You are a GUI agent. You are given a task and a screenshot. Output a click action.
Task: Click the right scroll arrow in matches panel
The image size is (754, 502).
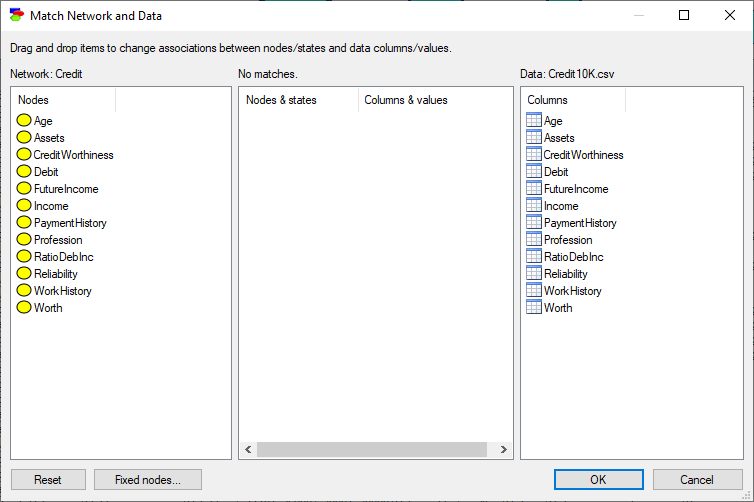tap(503, 450)
